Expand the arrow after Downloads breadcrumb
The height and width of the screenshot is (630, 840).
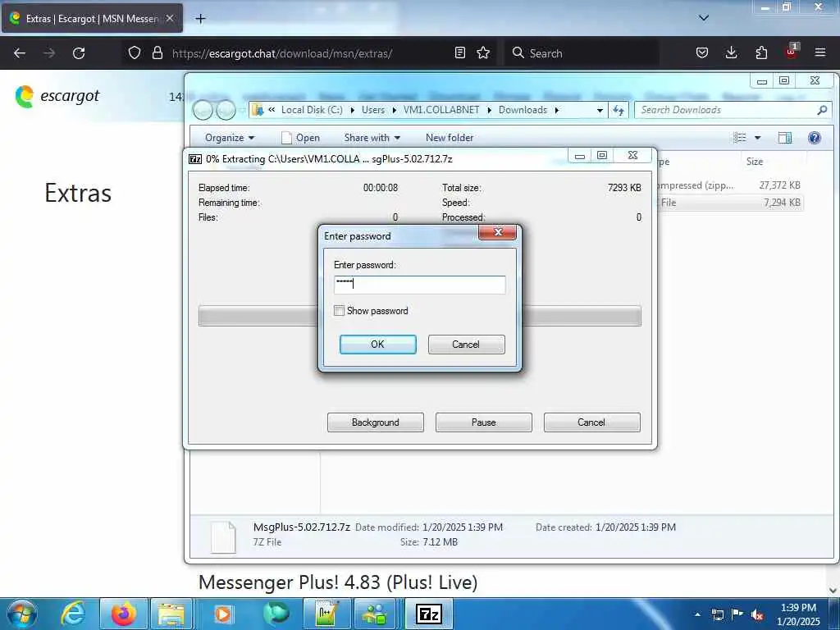point(557,110)
